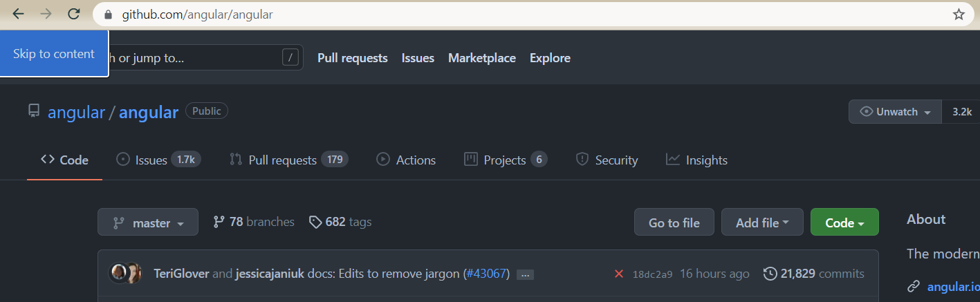Click the Skip to content button
This screenshot has width=980, height=302.
click(x=54, y=54)
